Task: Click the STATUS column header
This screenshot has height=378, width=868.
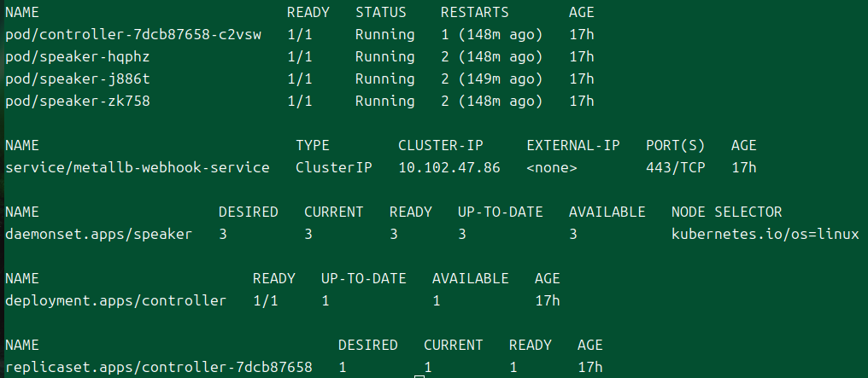Action: pyautogui.click(x=380, y=13)
